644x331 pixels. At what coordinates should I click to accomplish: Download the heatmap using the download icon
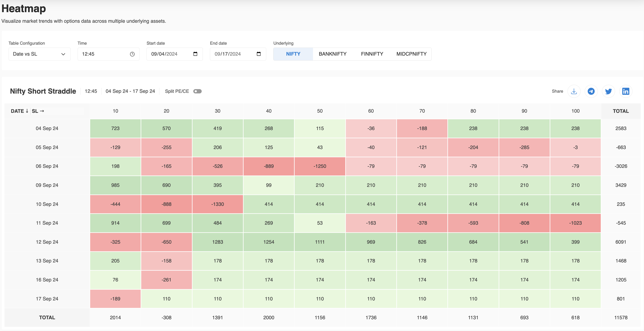click(x=574, y=91)
